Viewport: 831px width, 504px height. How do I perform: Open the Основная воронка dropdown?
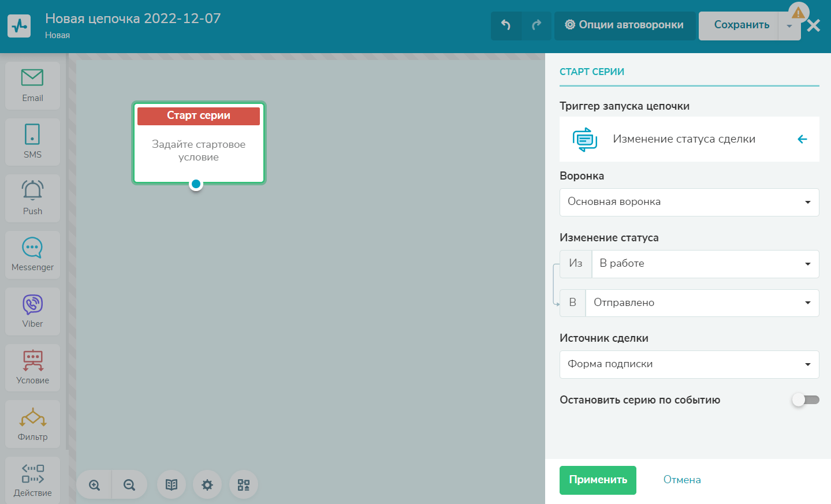(689, 202)
